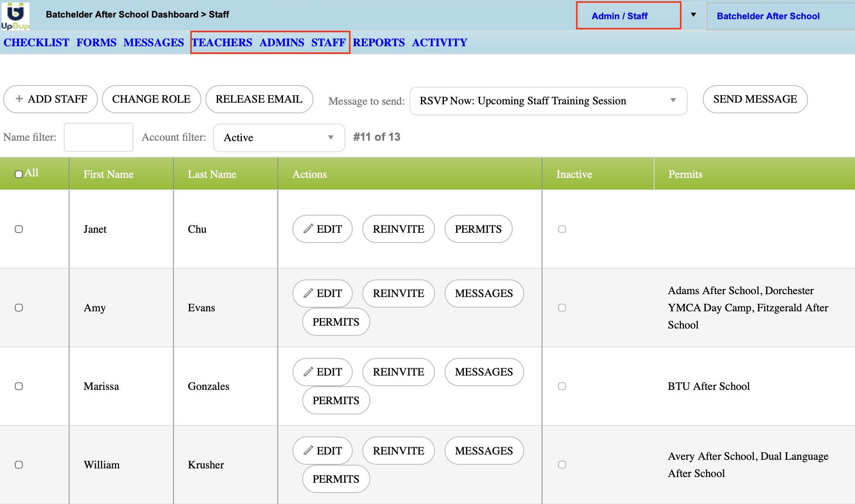Click the UpBup logo icon
The width and height of the screenshot is (855, 504).
15,16
